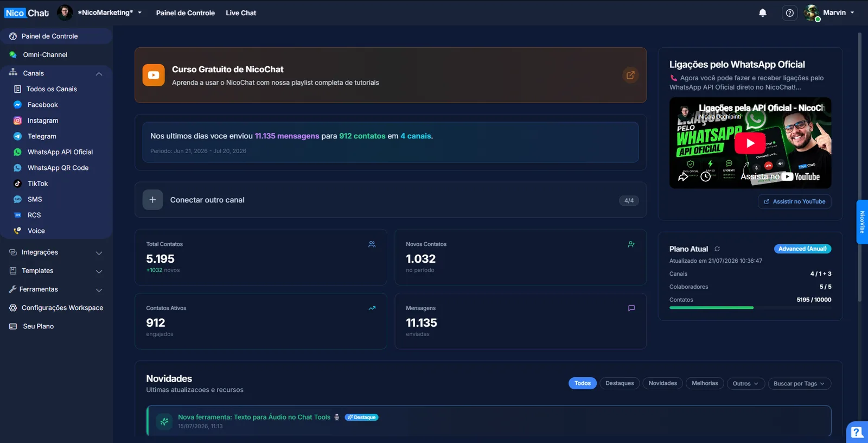Play the WhatsApp API Oficial video
The width and height of the screenshot is (868, 443).
coord(750,143)
